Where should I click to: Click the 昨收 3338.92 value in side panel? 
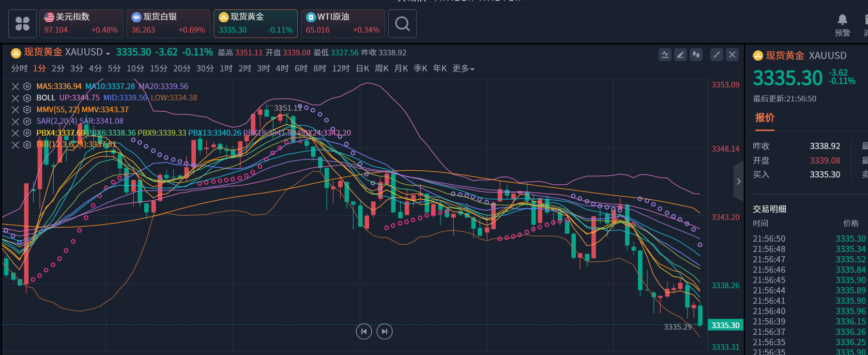point(825,146)
